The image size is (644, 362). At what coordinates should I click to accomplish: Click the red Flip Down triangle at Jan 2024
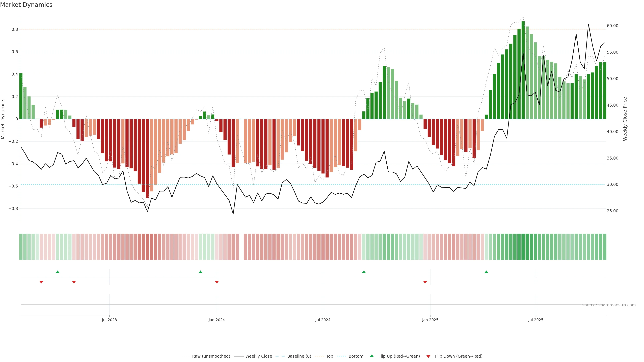217,282
